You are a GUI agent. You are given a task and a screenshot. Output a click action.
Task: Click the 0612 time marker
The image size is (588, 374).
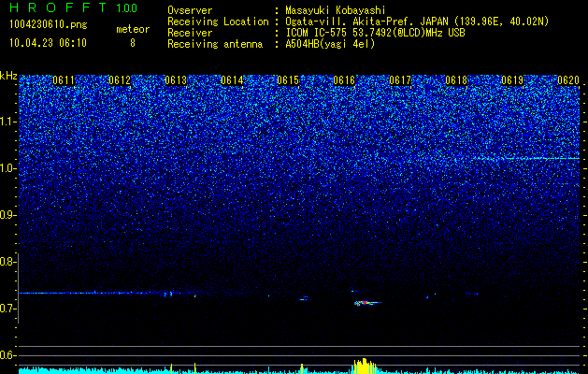coord(120,80)
